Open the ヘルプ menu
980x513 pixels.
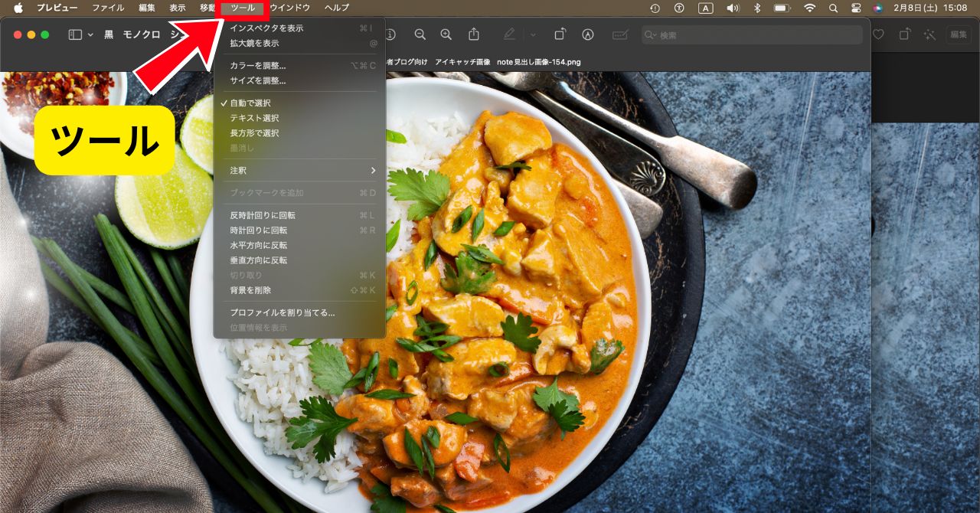[337, 8]
